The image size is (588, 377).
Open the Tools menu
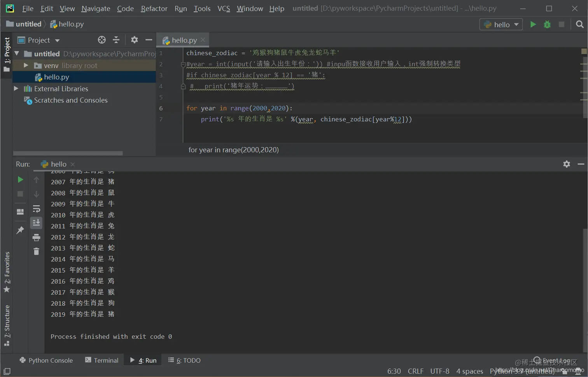202,8
